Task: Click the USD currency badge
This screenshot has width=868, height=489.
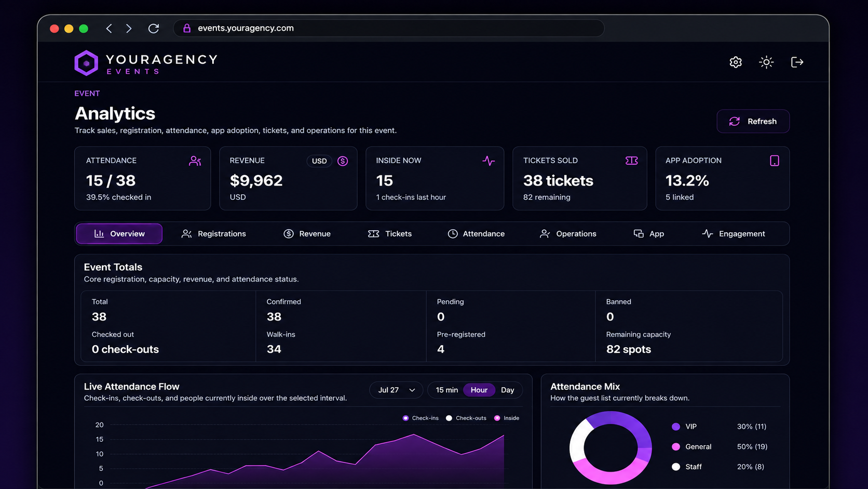Action: click(319, 161)
